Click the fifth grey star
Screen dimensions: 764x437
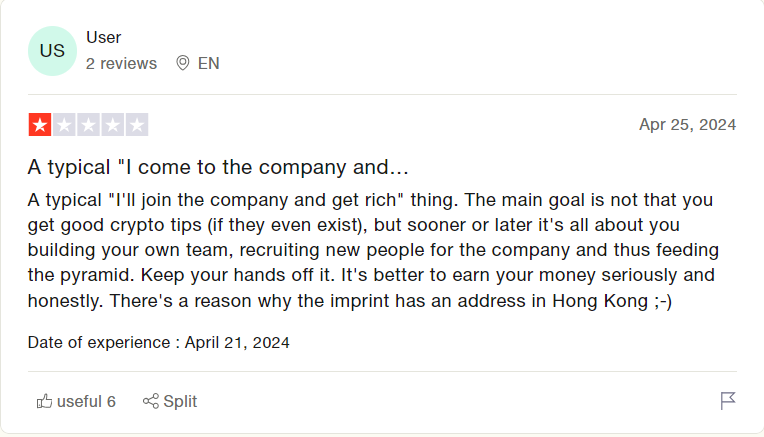tap(137, 125)
